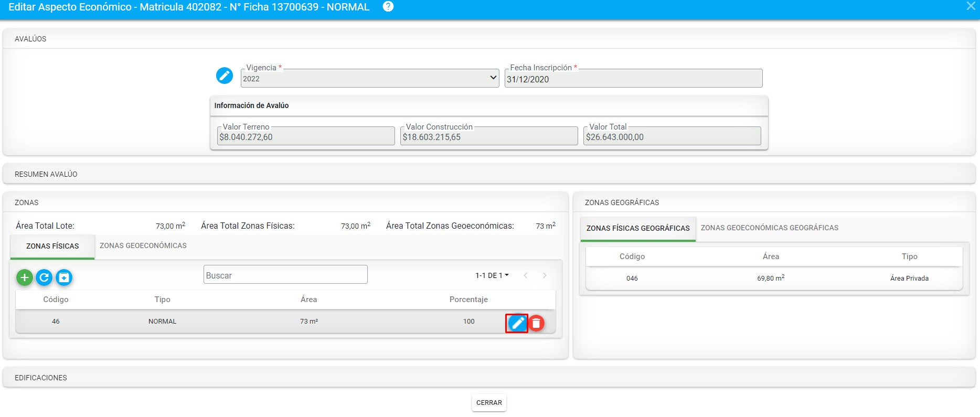
Task: Select the Zonas Físicas Geográficas tab
Action: [x=638, y=228]
